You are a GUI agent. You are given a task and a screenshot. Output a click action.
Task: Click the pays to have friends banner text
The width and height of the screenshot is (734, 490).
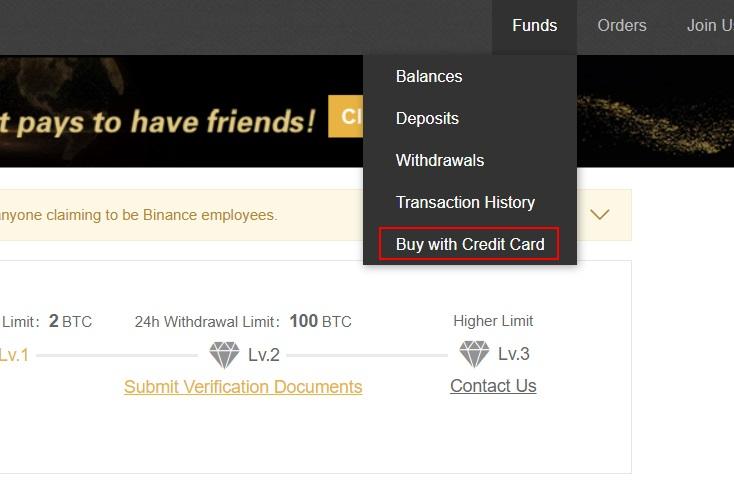pyautogui.click(x=158, y=123)
